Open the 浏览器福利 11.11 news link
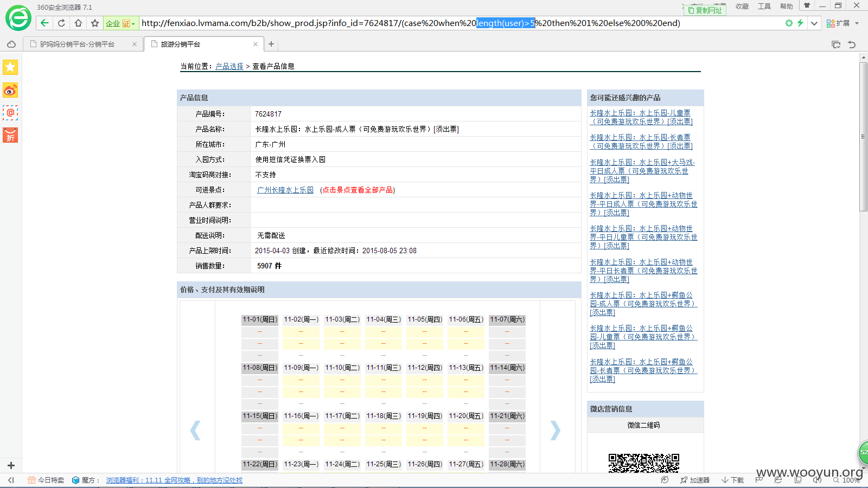Image resolution: width=868 pixels, height=488 pixels. pos(174,480)
